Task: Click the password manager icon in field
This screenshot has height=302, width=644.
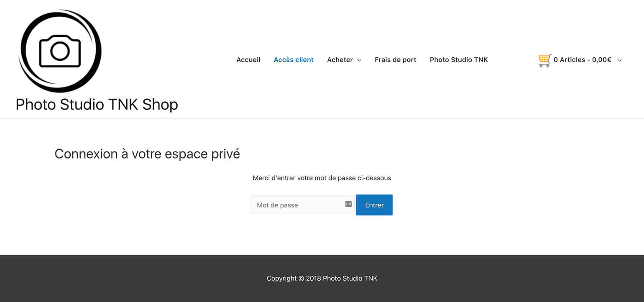Action: pos(348,204)
